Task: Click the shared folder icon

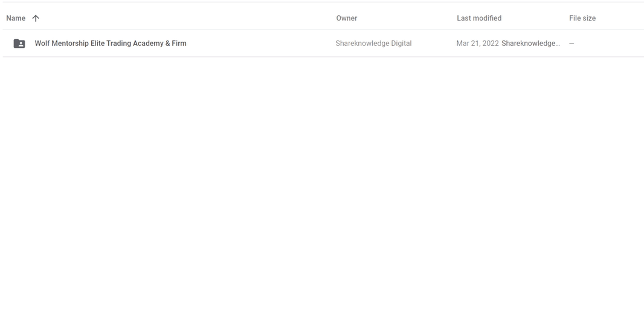Action: coord(19,44)
